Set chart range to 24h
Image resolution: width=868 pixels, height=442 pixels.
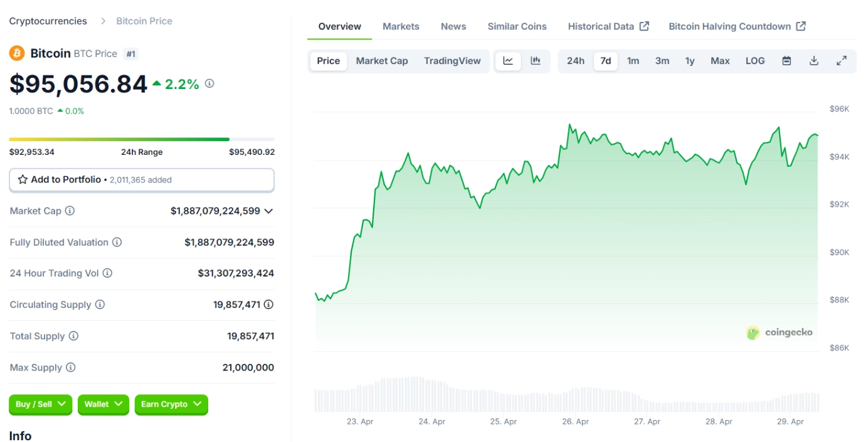(x=576, y=61)
